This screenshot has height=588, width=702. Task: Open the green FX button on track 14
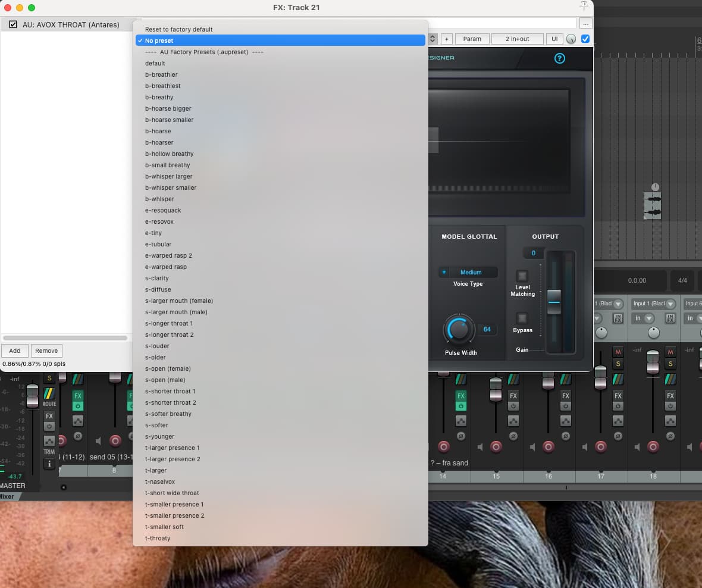tap(460, 396)
